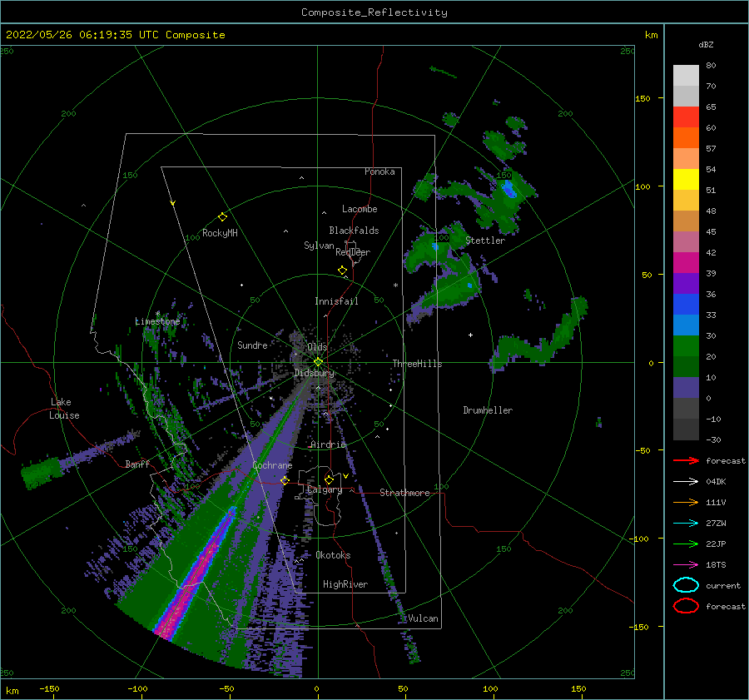Screen dimensions: 749x700
Task: Click the Lake Louise label
Action: pyautogui.click(x=64, y=409)
